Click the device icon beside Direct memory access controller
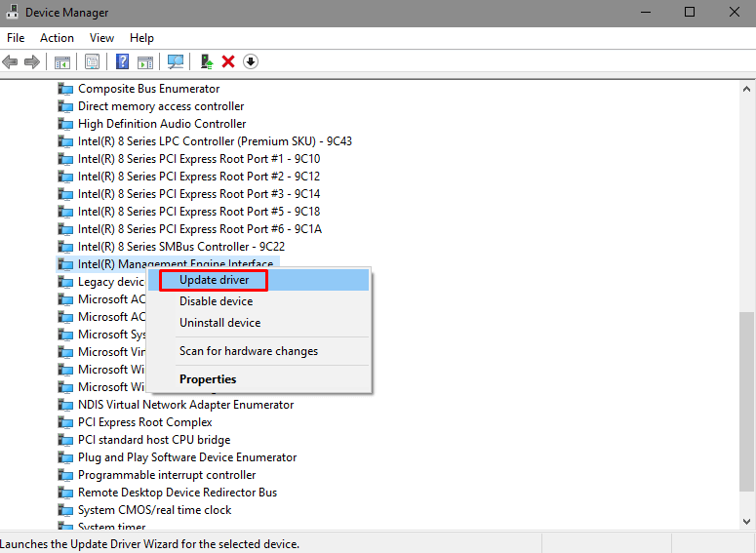 tap(65, 106)
